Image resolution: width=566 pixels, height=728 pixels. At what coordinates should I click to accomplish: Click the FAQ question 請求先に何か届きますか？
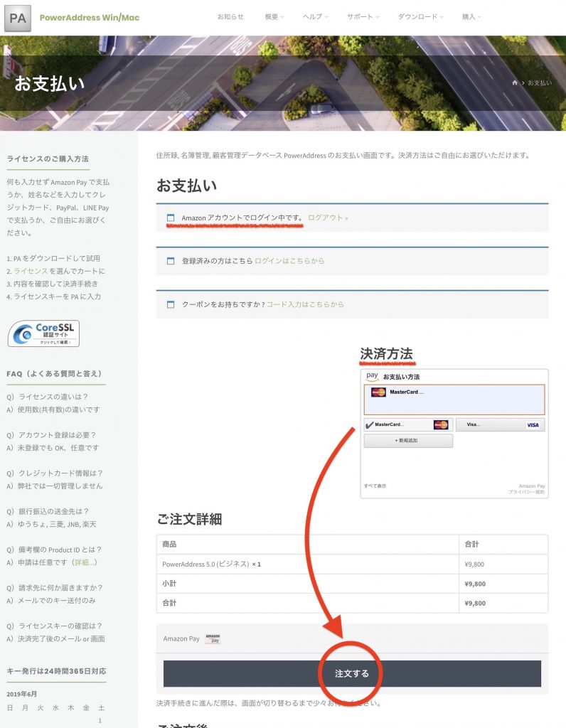55,588
